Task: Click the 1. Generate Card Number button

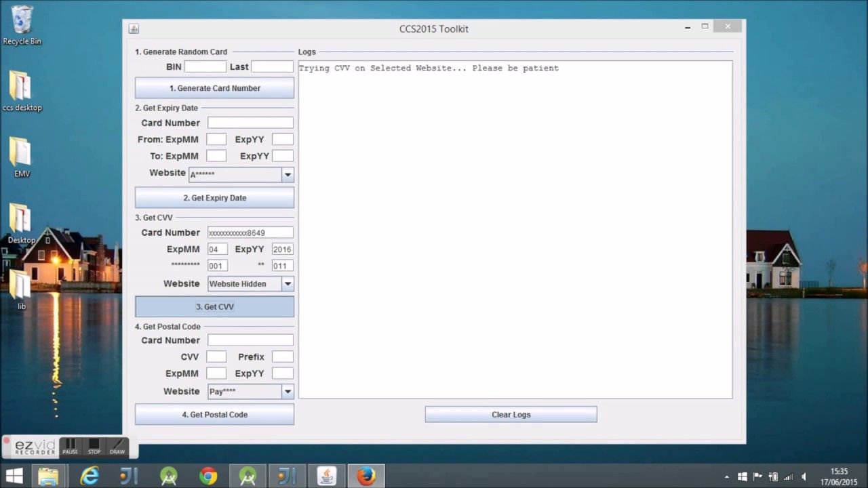Action: coord(214,88)
